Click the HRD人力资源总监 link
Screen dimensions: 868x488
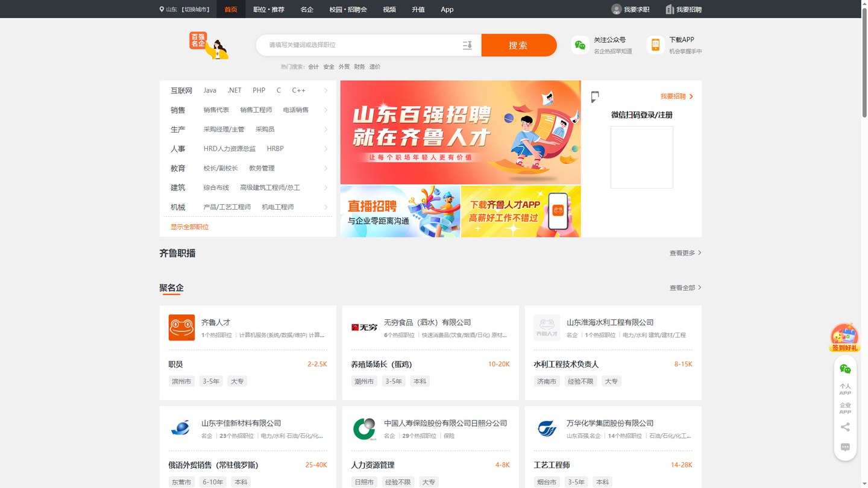coord(230,149)
